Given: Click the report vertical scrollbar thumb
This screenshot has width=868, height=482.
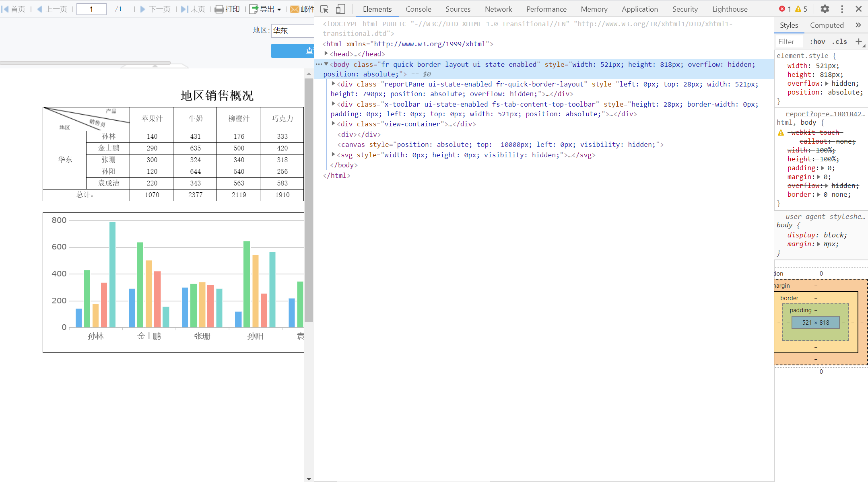Looking at the screenshot, I should [309, 200].
